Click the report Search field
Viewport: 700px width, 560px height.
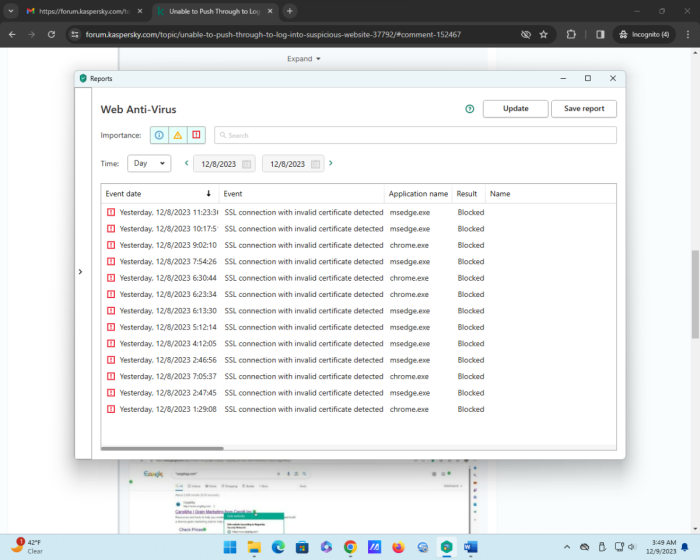(x=415, y=135)
